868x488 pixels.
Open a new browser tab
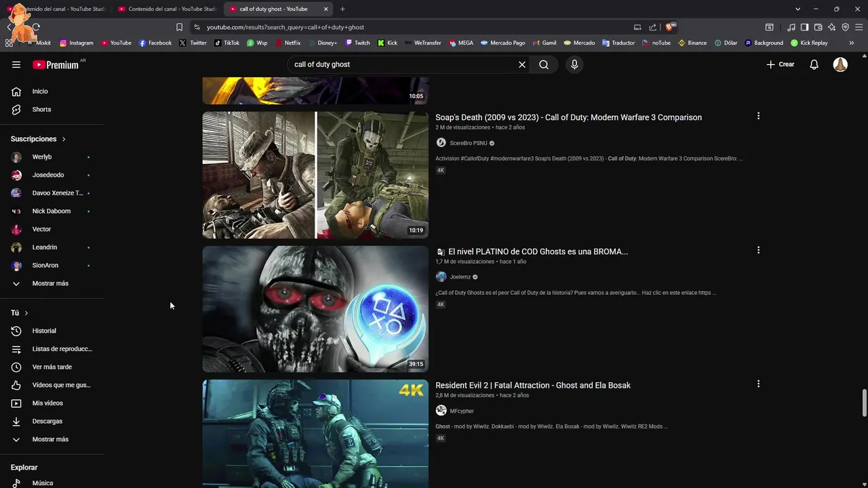pyautogui.click(x=342, y=9)
